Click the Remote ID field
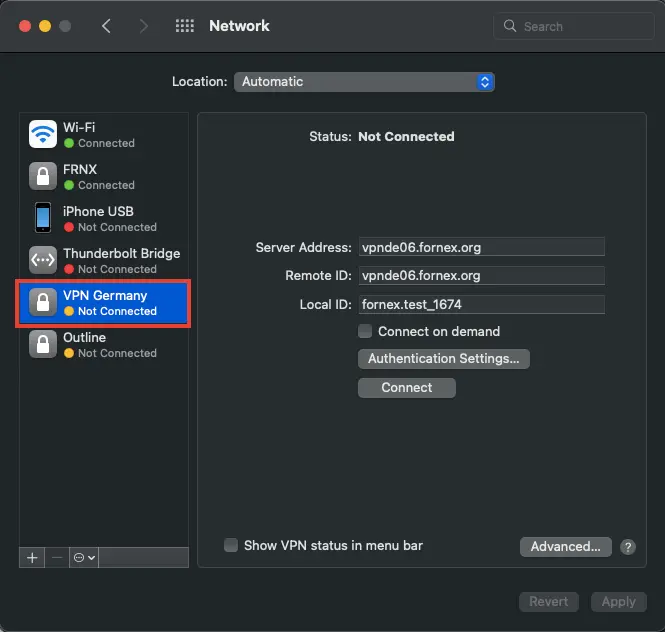 481,276
